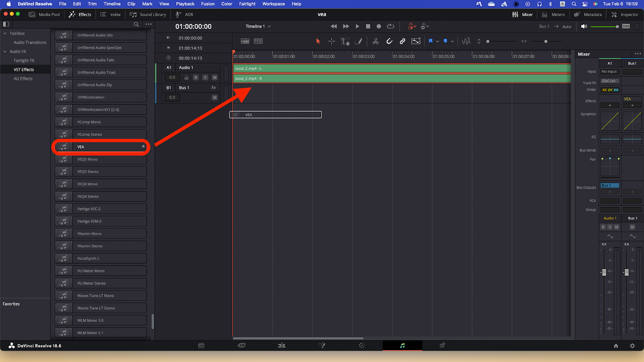644x362 pixels.
Task: Open A1 Dynamics graph
Action: pyautogui.click(x=610, y=121)
